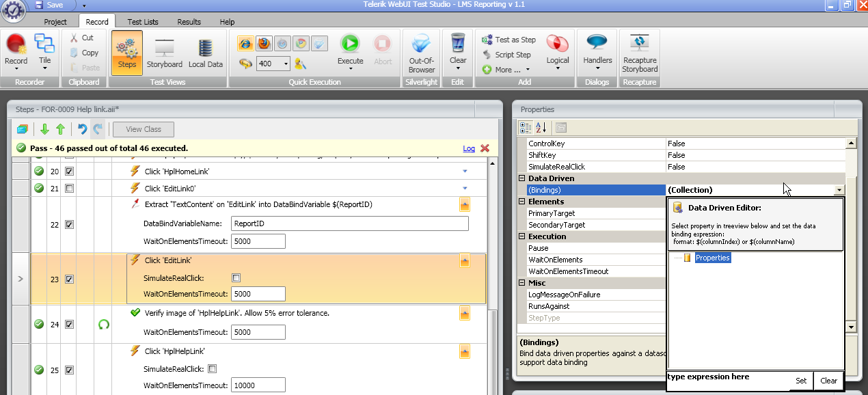
Task: Collapse step 23 'EditLink' details
Action: (x=465, y=260)
